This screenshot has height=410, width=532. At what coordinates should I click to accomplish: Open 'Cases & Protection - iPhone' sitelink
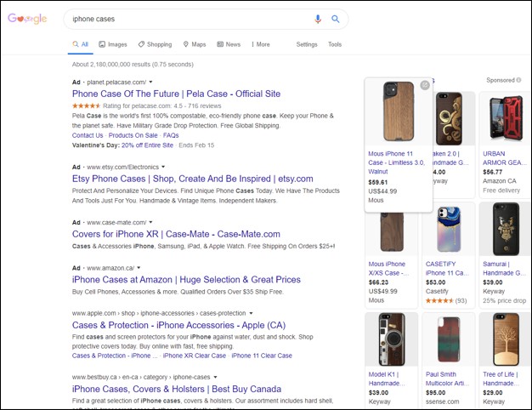(115, 356)
